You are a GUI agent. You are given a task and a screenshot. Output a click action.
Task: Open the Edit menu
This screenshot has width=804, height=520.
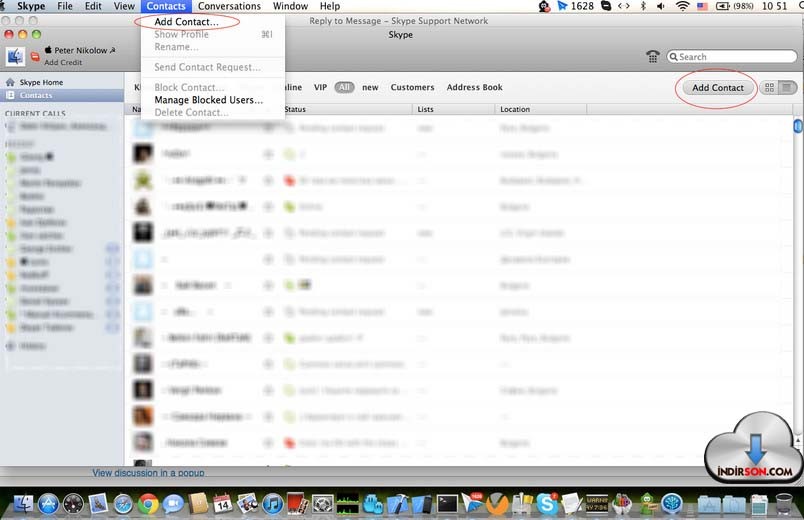coord(93,6)
